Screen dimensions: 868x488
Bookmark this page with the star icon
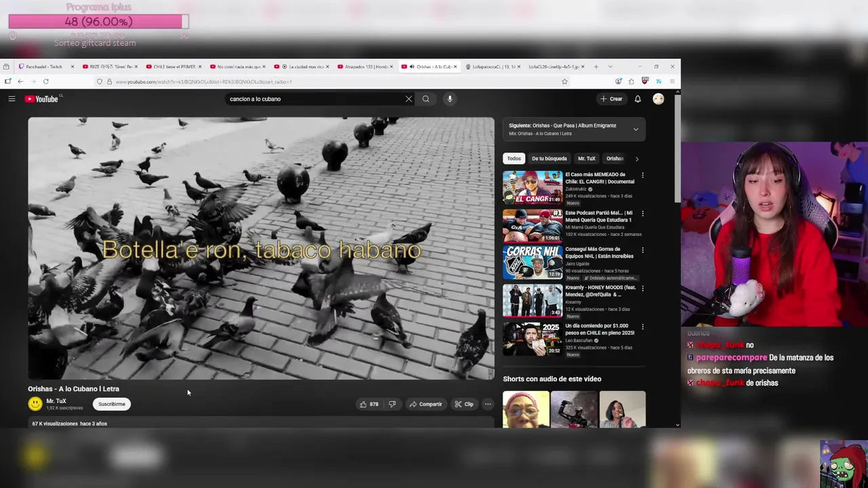564,81
